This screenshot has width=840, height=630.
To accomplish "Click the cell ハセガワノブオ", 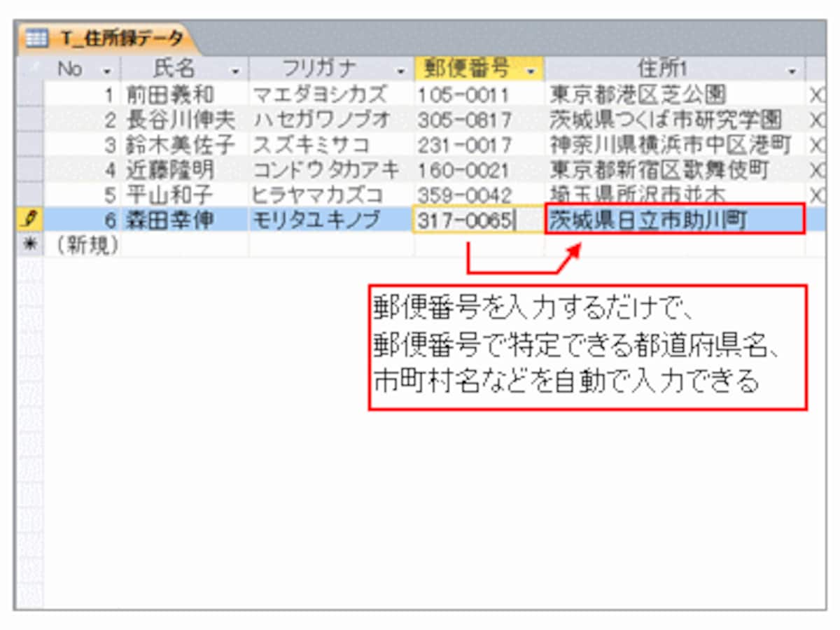I will pos(331,120).
